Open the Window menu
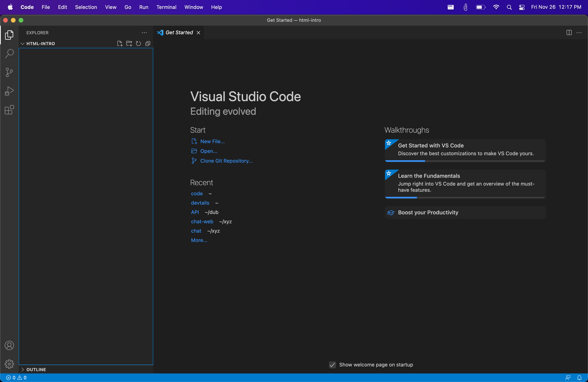 pyautogui.click(x=194, y=7)
